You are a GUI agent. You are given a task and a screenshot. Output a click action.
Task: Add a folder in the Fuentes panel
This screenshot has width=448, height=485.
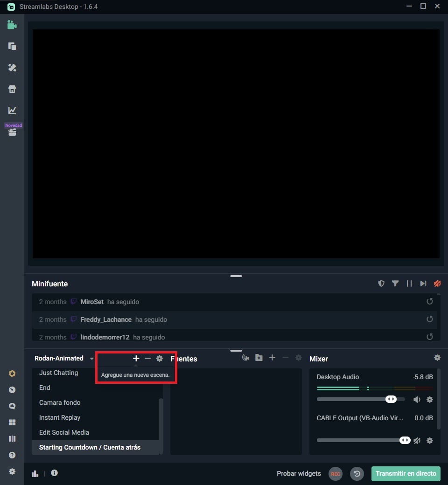coord(259,358)
